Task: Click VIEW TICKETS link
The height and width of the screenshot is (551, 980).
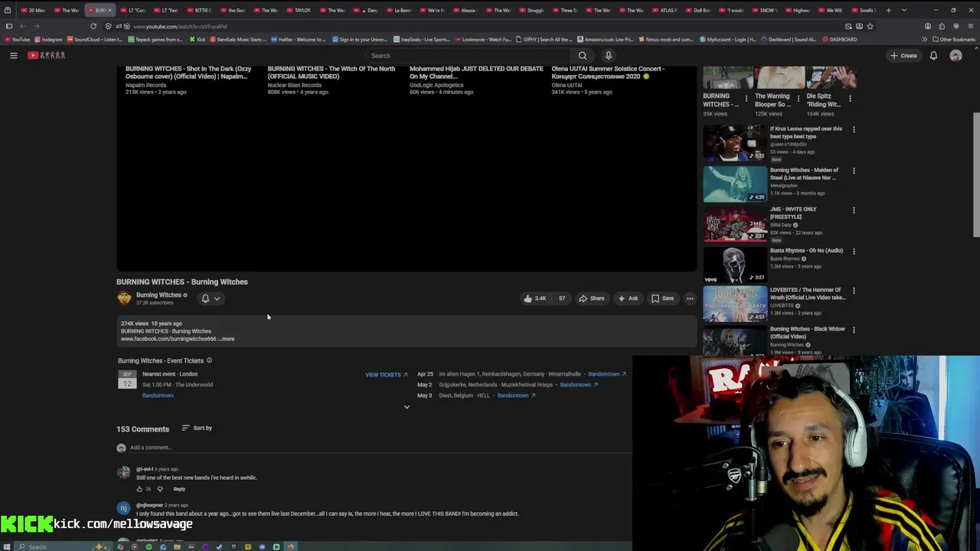Action: click(x=386, y=375)
